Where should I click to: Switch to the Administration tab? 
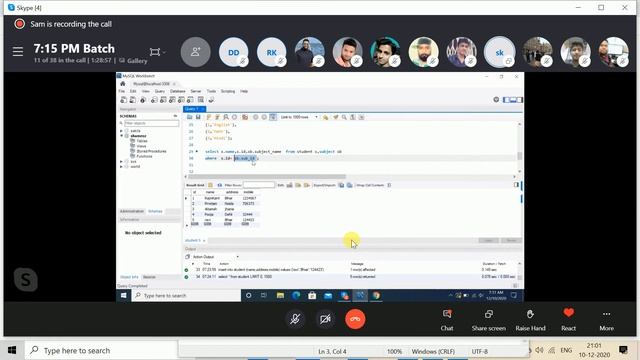tap(131, 211)
